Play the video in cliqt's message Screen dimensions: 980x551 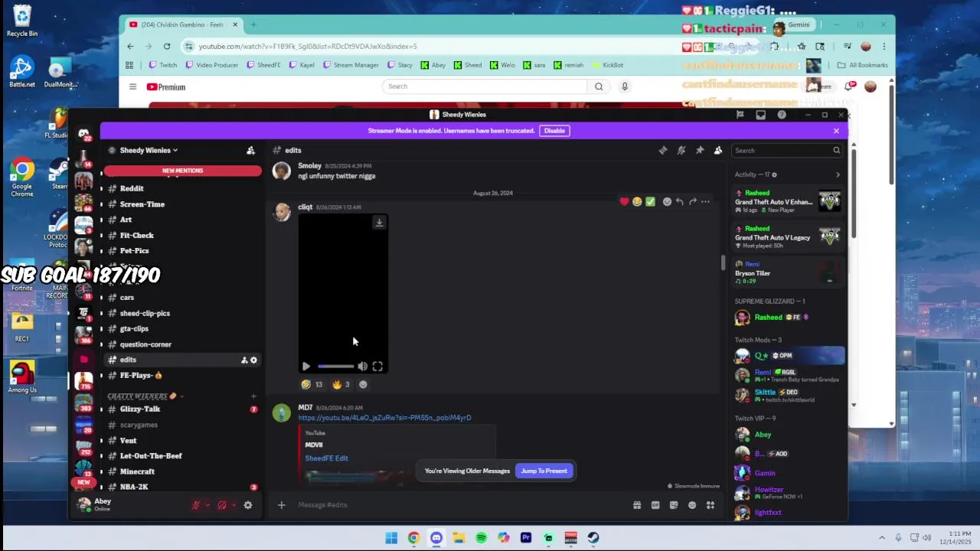point(306,367)
